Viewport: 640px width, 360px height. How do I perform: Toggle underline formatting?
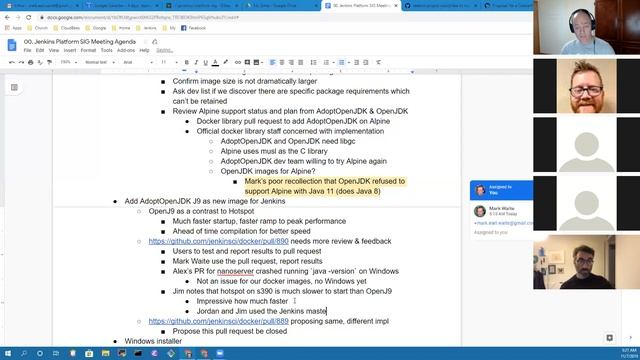(205, 62)
